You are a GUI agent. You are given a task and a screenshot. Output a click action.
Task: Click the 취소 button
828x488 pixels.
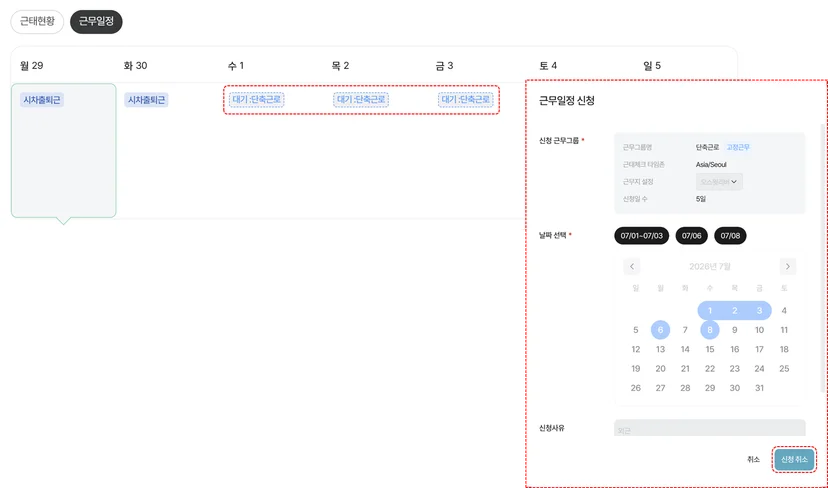[753, 459]
